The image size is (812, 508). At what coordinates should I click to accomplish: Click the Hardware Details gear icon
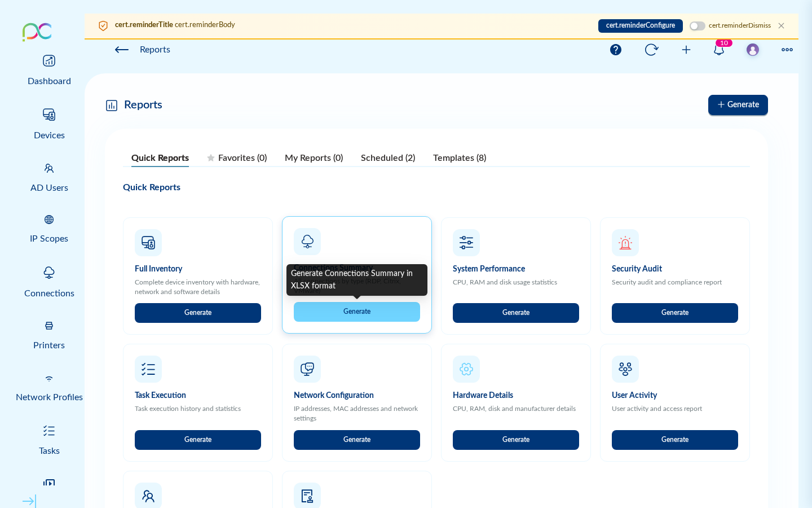coord(466,369)
